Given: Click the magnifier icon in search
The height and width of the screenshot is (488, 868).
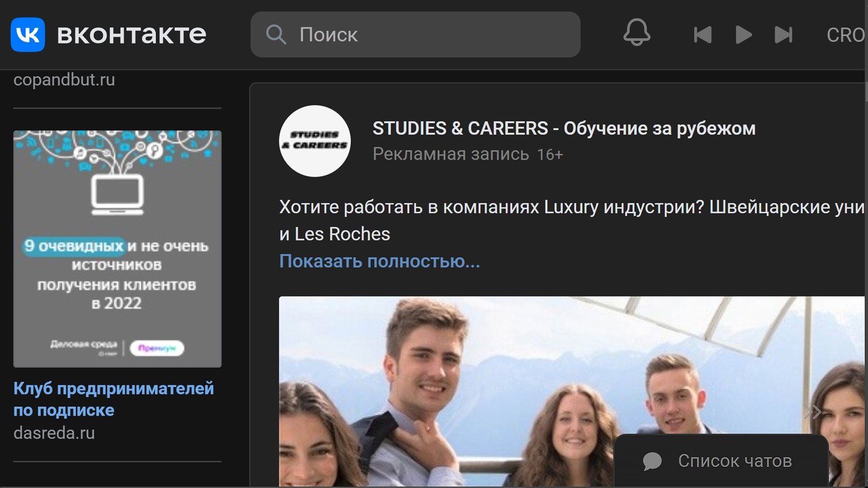Looking at the screenshot, I should pos(276,34).
